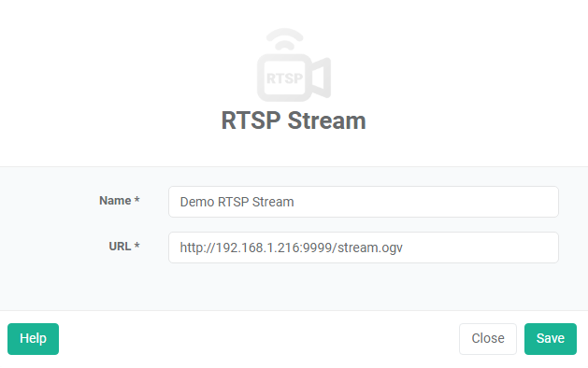
Task: Focus the URL input field
Action: coord(364,248)
